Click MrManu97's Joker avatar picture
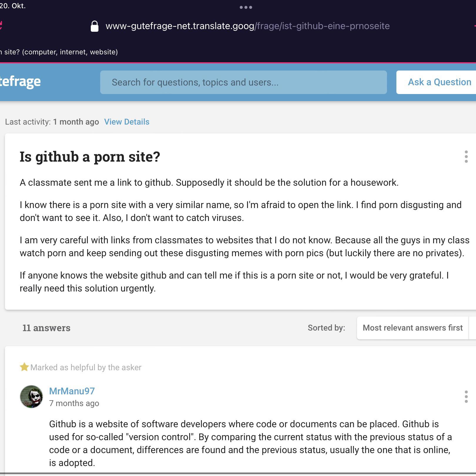Viewport: 476px width, 476px height. 31,397
